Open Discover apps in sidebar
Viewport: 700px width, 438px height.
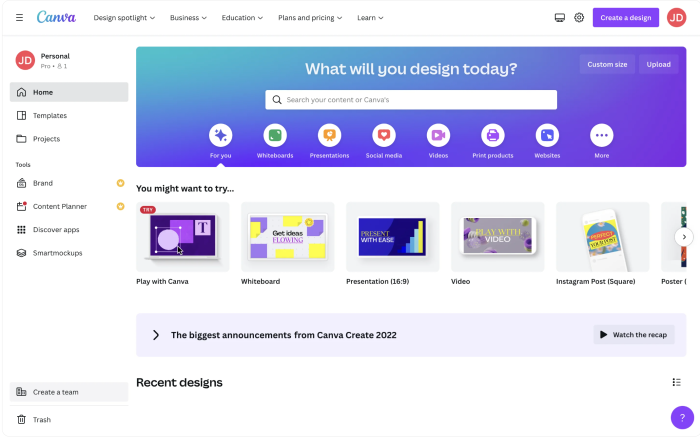[69, 229]
